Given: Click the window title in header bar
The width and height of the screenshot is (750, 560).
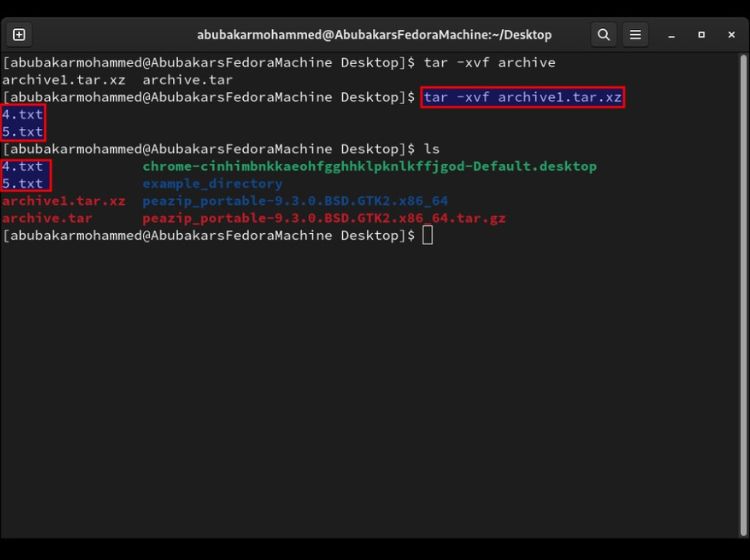Looking at the screenshot, I should 374,34.
